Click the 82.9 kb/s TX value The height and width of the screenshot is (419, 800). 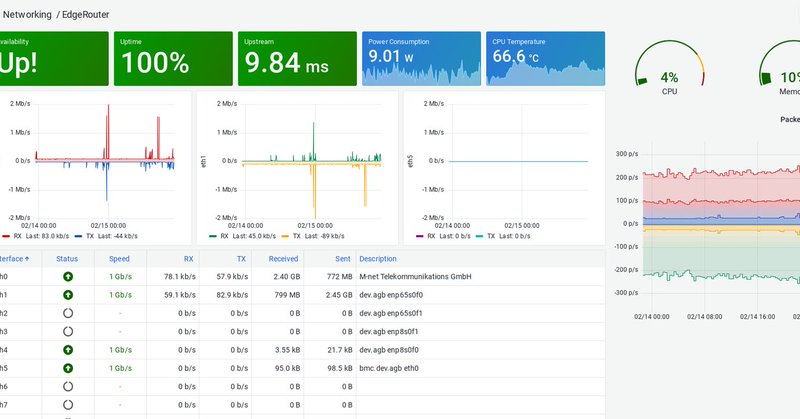click(232, 295)
